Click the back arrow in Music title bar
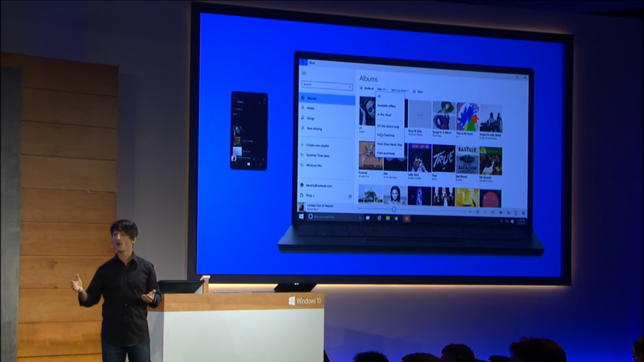This screenshot has width=644, height=362. coord(303,62)
